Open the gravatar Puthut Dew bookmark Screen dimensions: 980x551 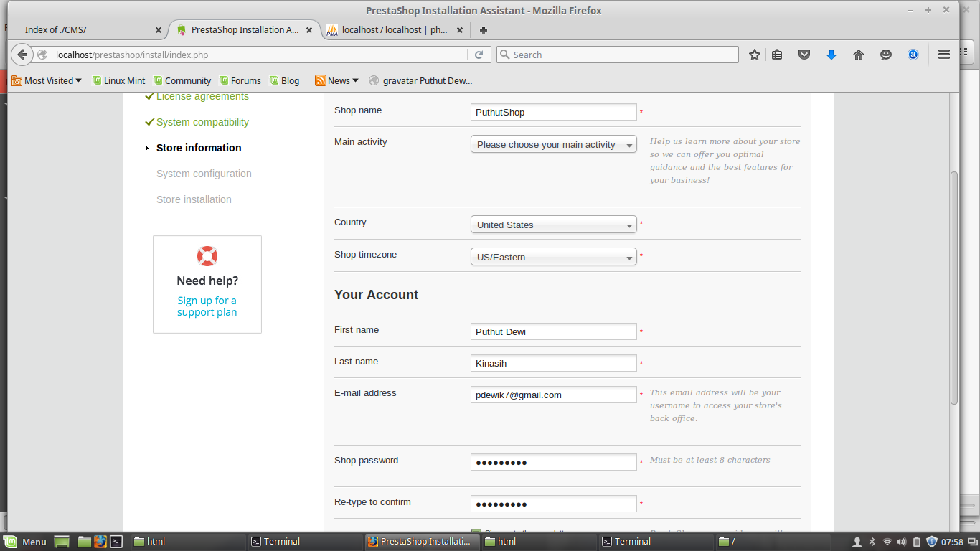(420, 80)
